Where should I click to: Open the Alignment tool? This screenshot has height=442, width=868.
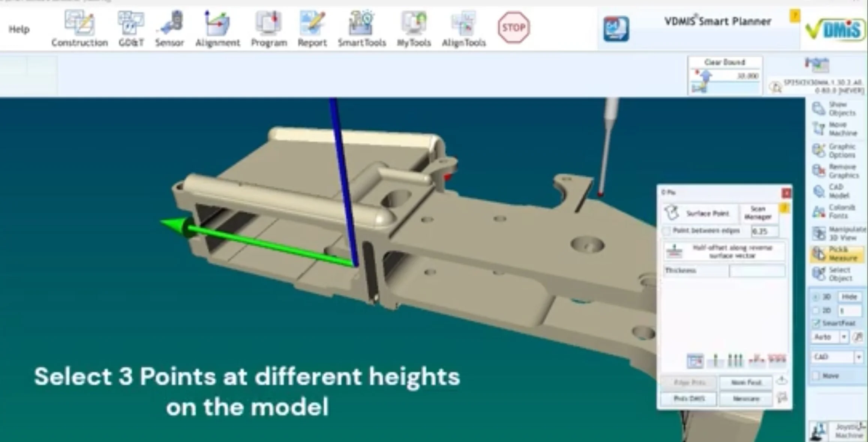[x=218, y=27]
